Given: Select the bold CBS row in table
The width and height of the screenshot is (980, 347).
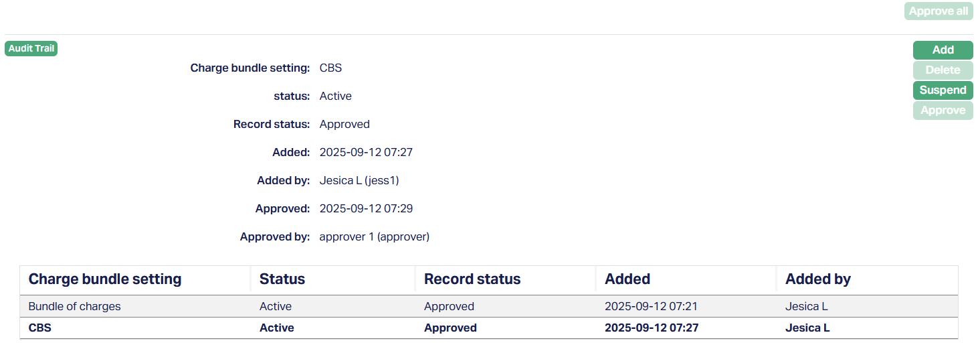Looking at the screenshot, I should pyautogui.click(x=40, y=328).
